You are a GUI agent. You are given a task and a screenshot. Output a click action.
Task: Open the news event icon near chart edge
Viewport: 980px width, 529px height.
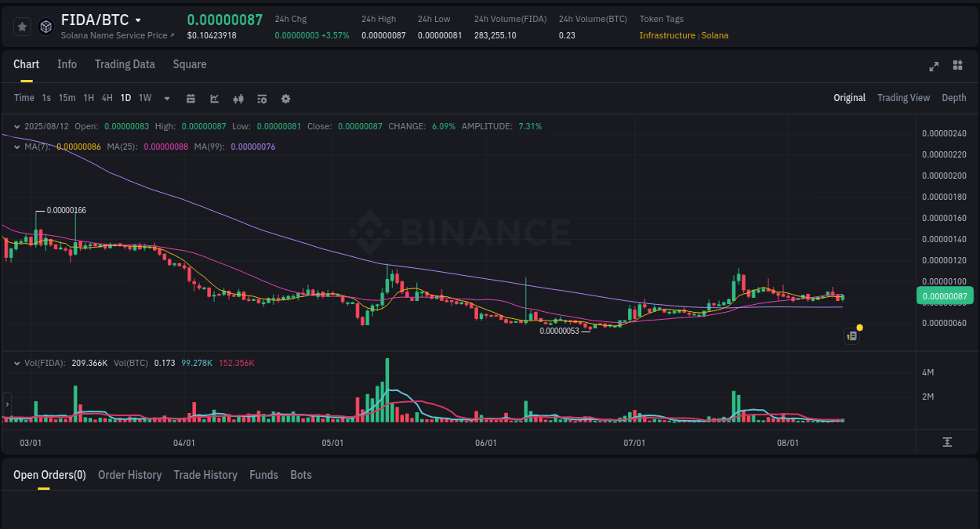852,336
